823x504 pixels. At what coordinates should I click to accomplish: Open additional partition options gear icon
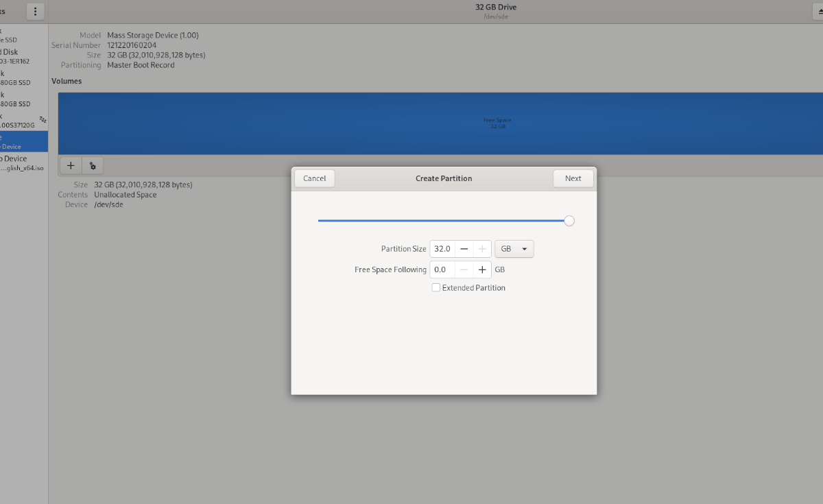coord(93,165)
